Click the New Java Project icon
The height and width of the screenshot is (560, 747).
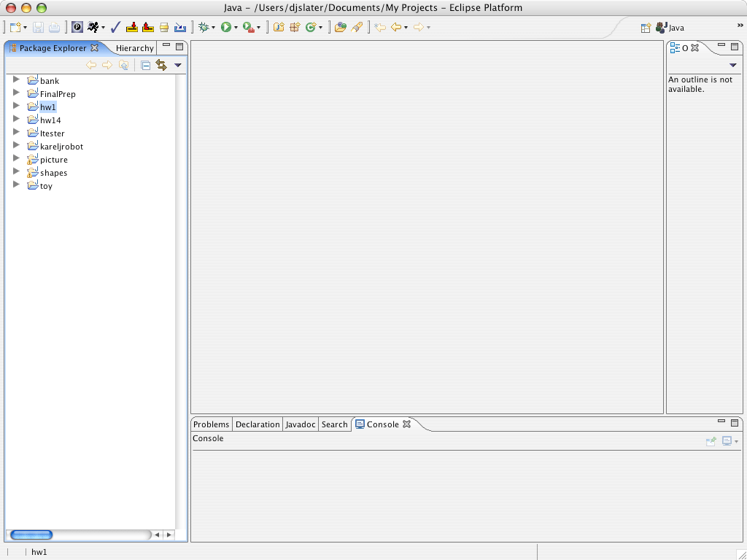(x=279, y=27)
